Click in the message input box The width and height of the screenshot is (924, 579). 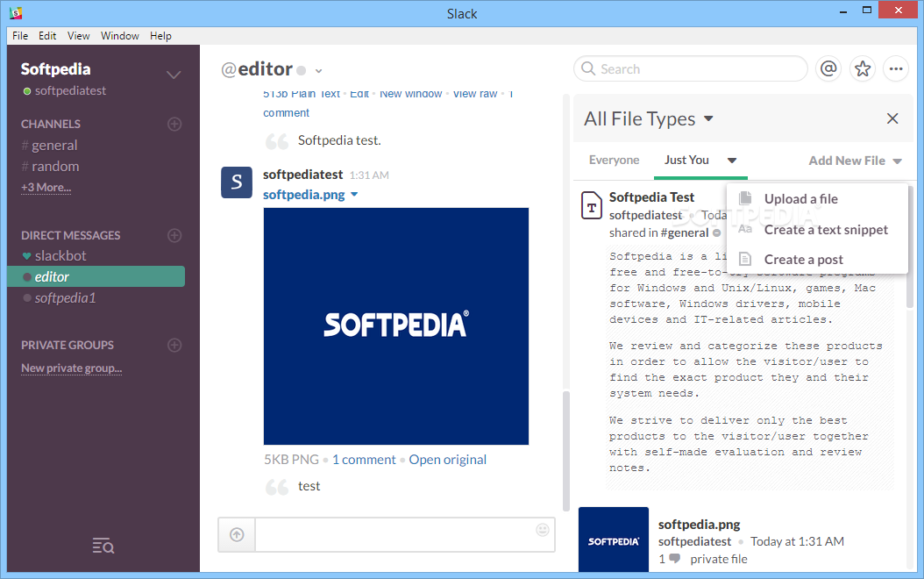[405, 535]
